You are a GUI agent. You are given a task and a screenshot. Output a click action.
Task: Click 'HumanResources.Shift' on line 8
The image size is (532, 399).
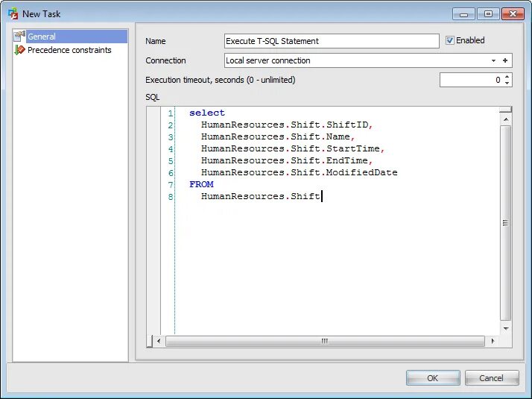[x=261, y=196]
